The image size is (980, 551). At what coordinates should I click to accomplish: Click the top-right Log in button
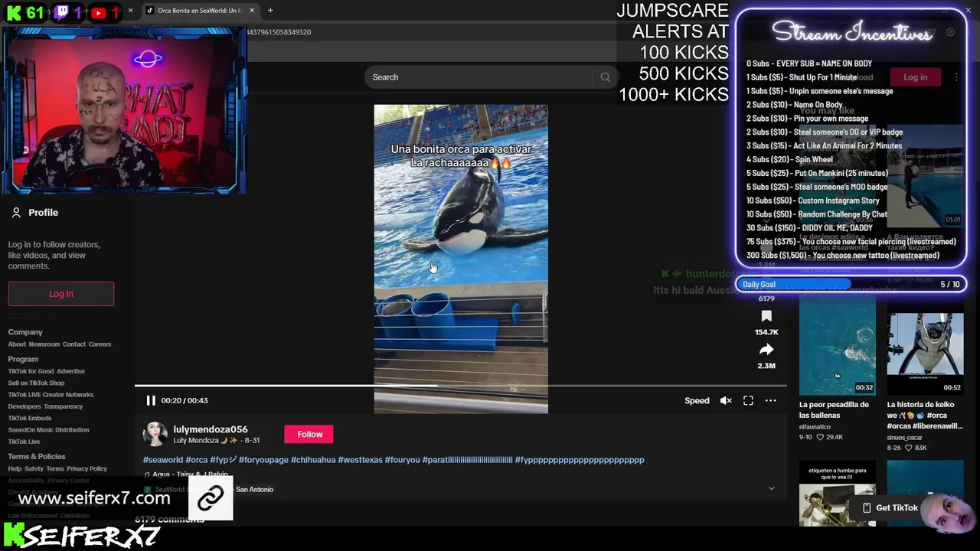[915, 77]
